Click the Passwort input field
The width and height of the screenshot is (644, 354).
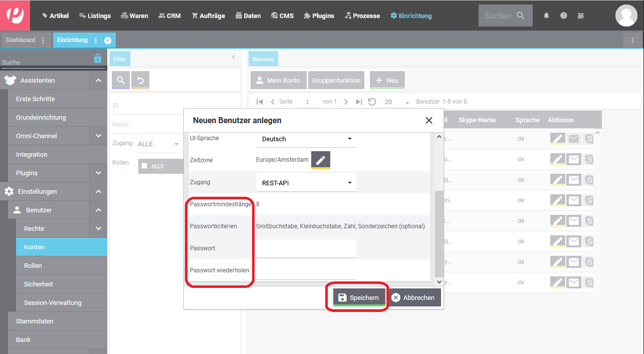tap(306, 248)
